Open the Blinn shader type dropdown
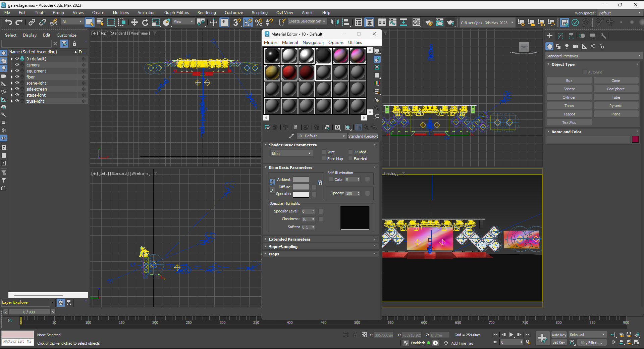 [x=291, y=153]
